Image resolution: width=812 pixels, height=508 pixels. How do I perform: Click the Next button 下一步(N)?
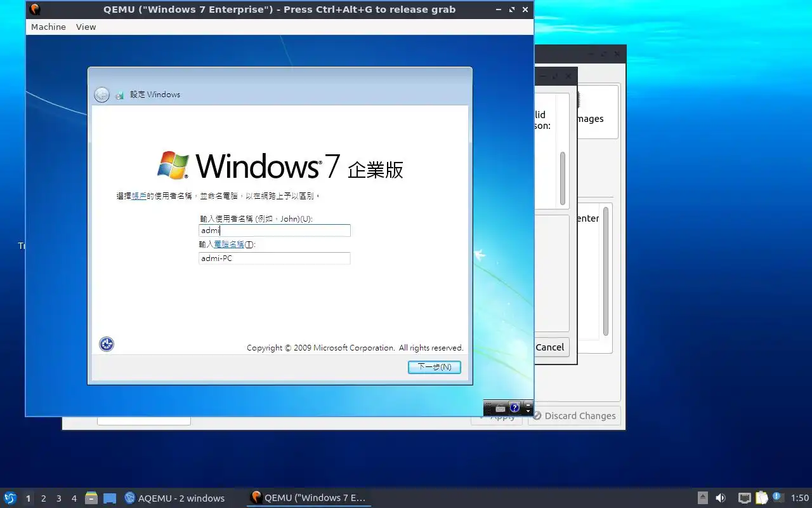(435, 367)
